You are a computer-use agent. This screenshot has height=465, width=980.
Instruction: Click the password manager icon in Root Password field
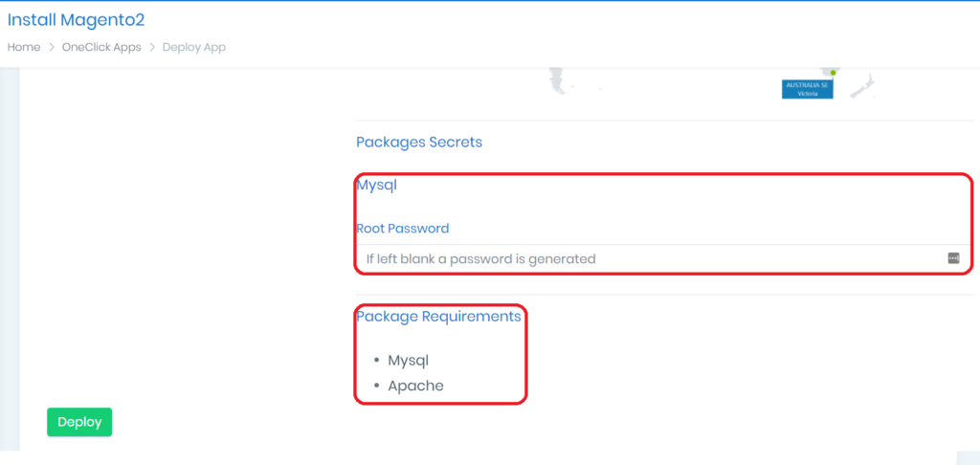pos(953,257)
